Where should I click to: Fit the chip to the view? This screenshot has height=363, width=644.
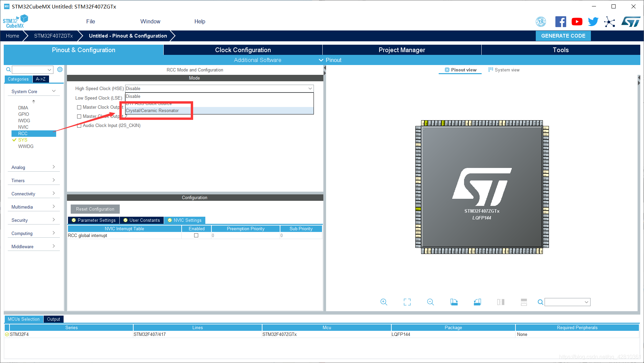(407, 302)
